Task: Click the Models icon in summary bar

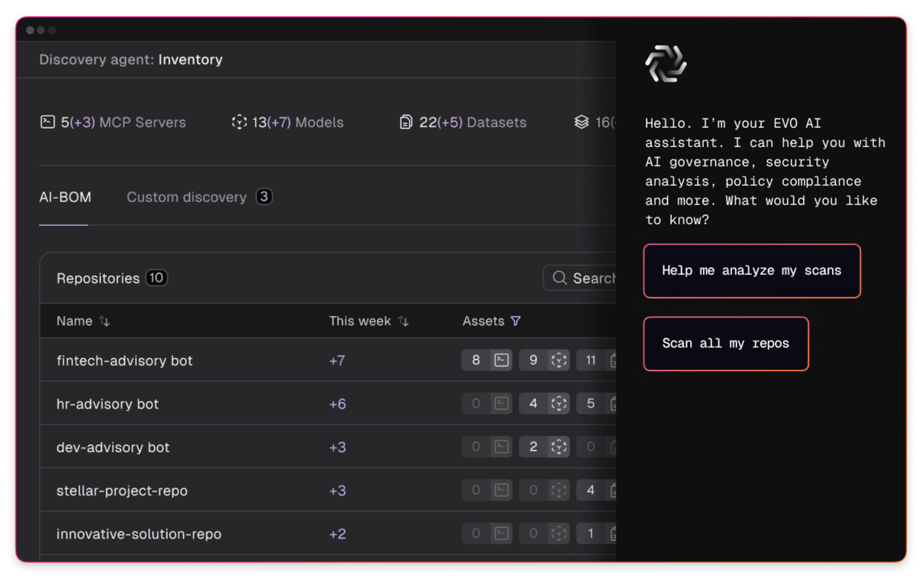Action: tap(239, 122)
